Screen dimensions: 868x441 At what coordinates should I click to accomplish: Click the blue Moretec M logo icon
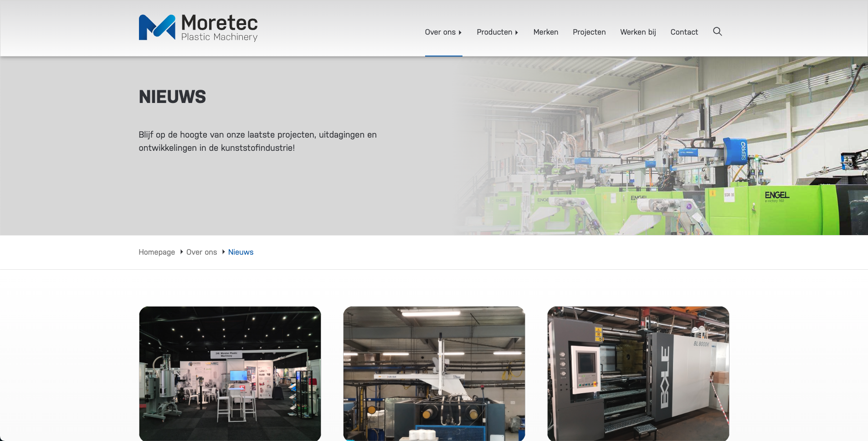[x=157, y=27]
